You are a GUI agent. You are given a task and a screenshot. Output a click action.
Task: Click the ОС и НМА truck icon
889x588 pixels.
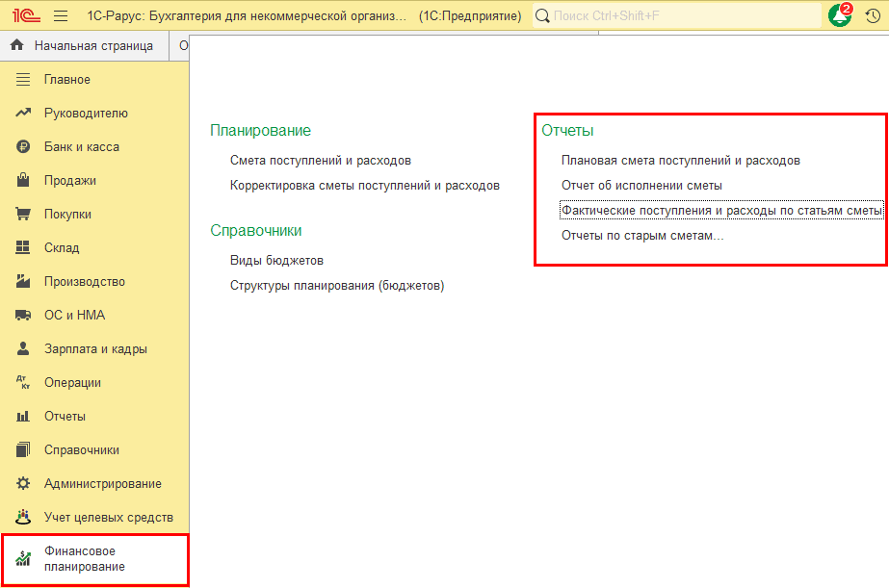click(x=24, y=316)
